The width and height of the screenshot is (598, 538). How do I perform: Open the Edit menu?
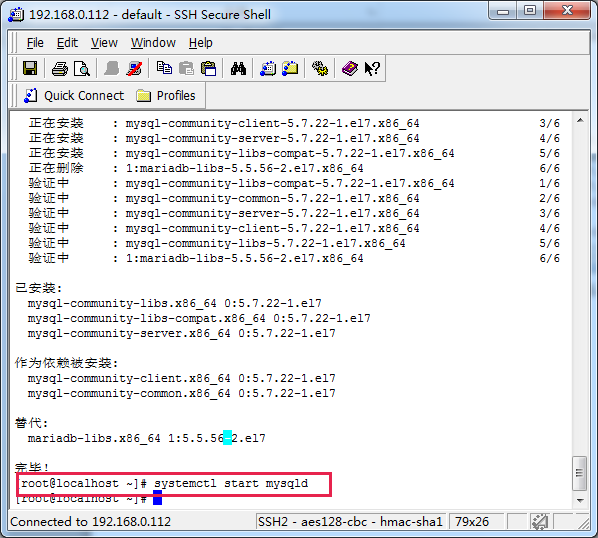[67, 43]
